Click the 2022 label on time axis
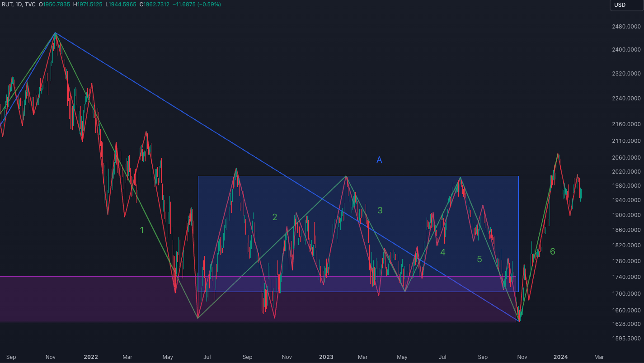 click(91, 357)
